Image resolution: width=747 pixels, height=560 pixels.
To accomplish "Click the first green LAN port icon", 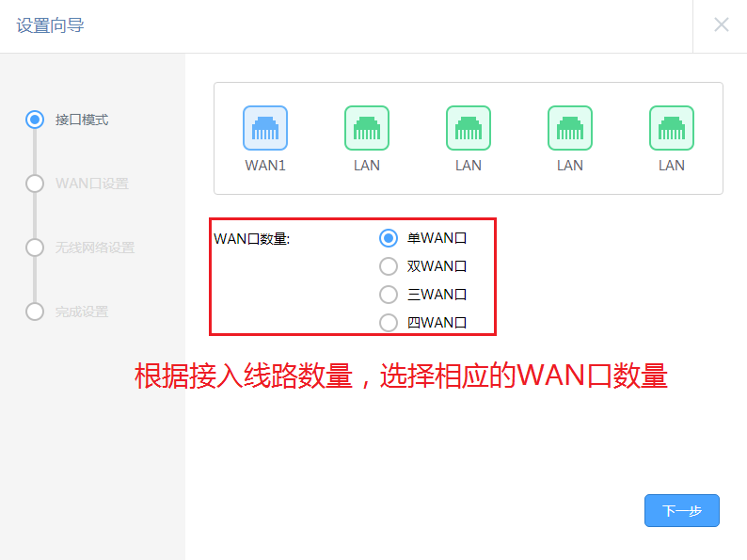I will pos(367,128).
